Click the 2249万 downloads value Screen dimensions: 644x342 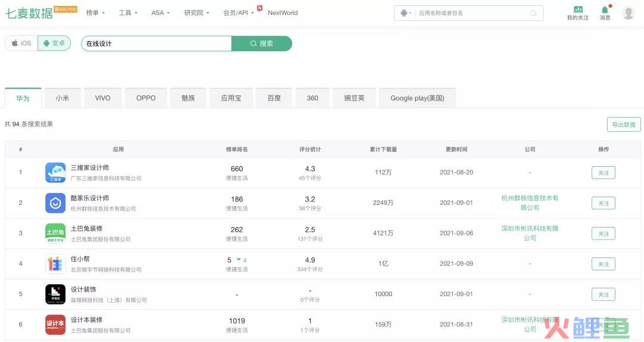coord(383,203)
